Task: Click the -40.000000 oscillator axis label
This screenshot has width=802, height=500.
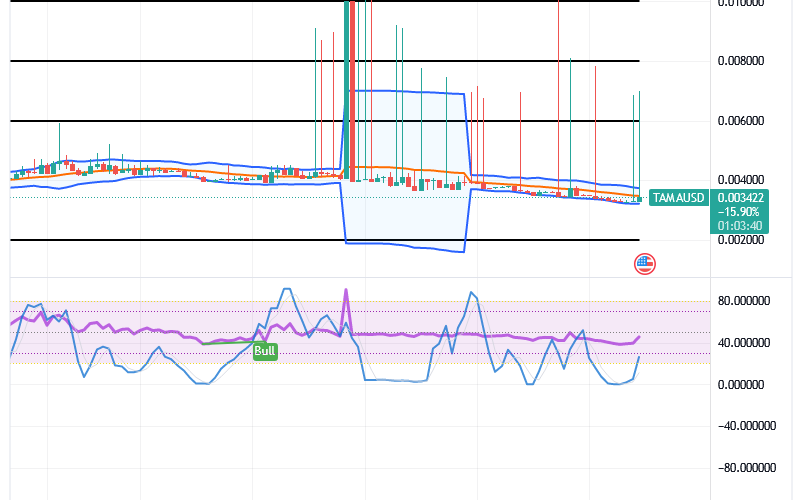Action: tap(747, 426)
